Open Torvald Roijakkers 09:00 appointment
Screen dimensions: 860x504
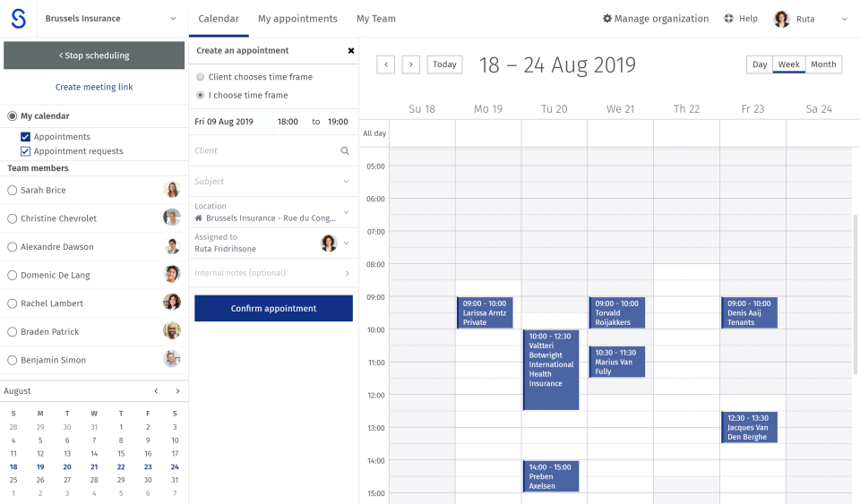coord(617,312)
